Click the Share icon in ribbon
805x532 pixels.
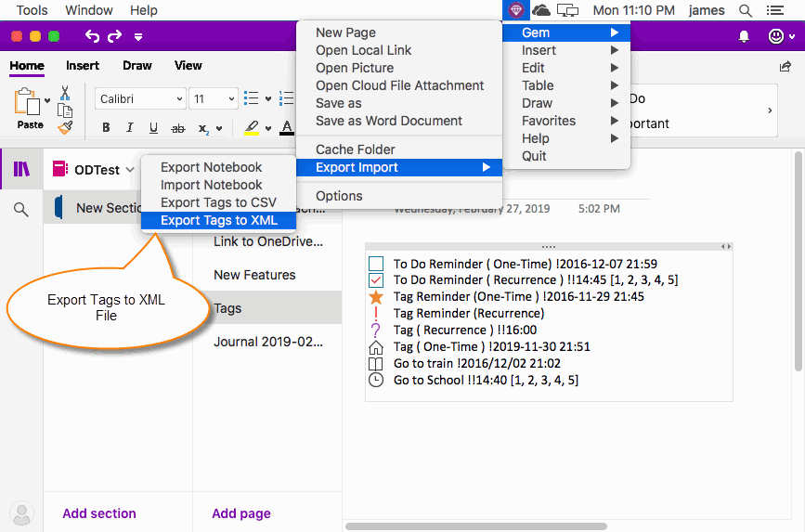click(x=785, y=66)
